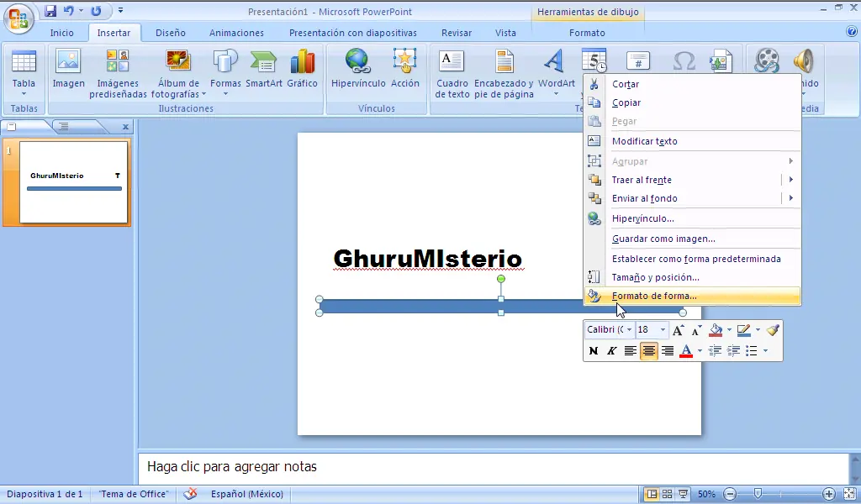Click Español (México) language indicator
This screenshot has width=861, height=504.
pos(247,494)
